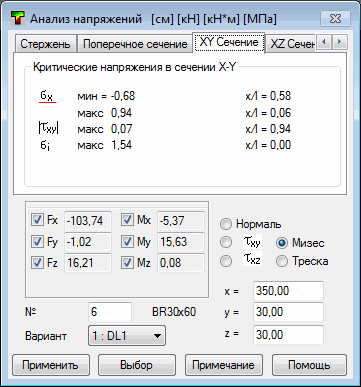The width and height of the screenshot is (361, 387).
Task: Uncheck the Fx force checkbox
Action: click(37, 220)
